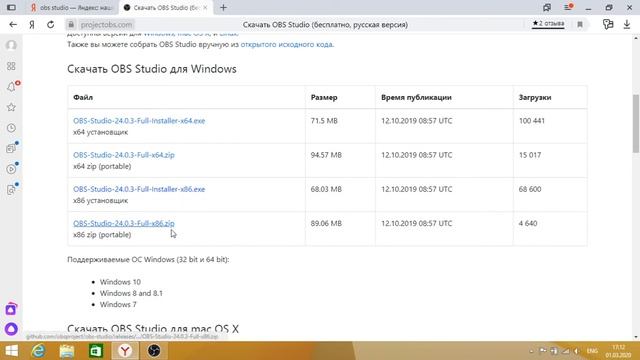Click the projectobs.com address field
Screen dimensions: 640x360
pyautogui.click(x=106, y=24)
